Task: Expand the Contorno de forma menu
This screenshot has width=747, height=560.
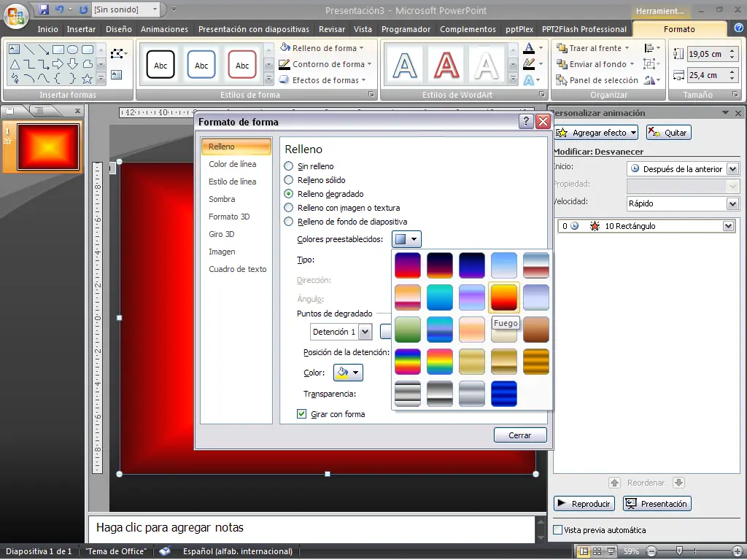Action: click(x=325, y=64)
